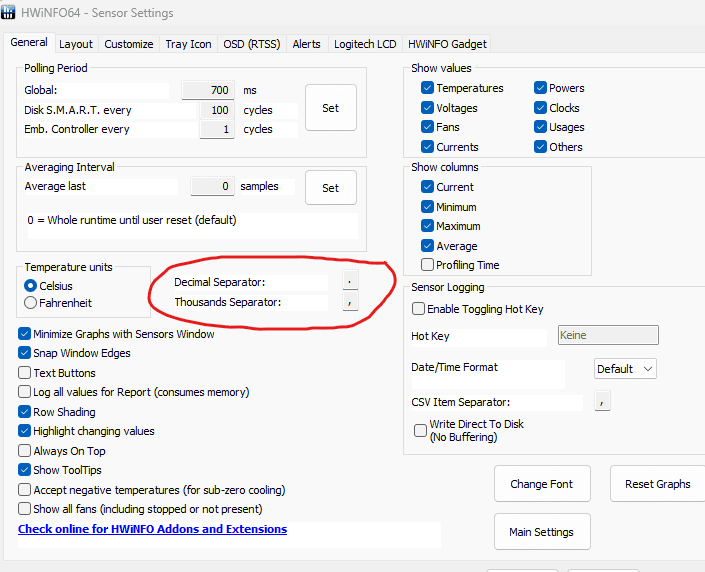Select the Fahrenheit temperature unit
Image resolution: width=705 pixels, height=572 pixels.
click(31, 303)
